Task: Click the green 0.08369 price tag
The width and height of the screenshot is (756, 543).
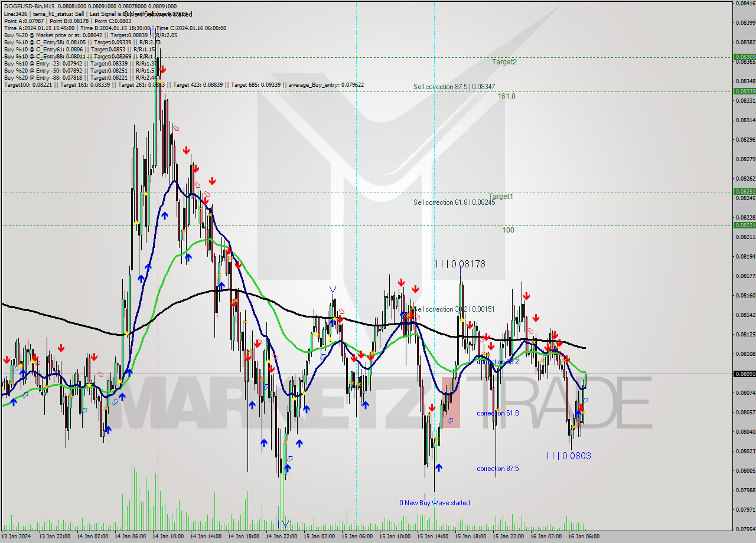Action: (744, 57)
